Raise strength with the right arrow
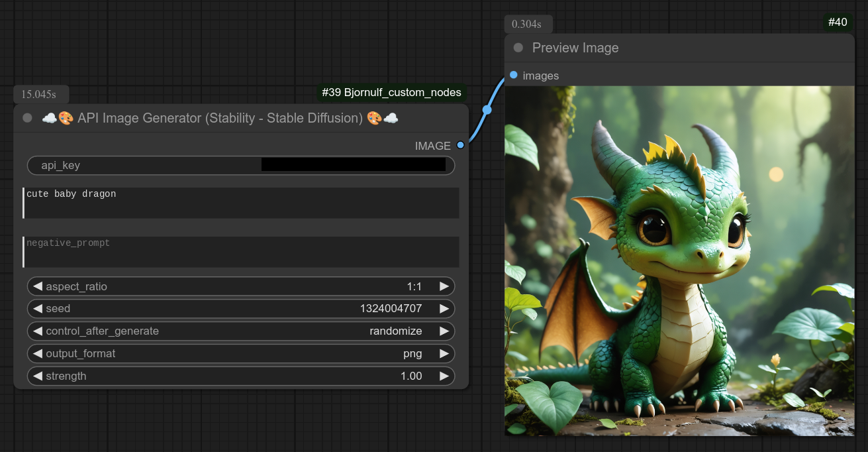Image resolution: width=868 pixels, height=452 pixels. pos(444,376)
